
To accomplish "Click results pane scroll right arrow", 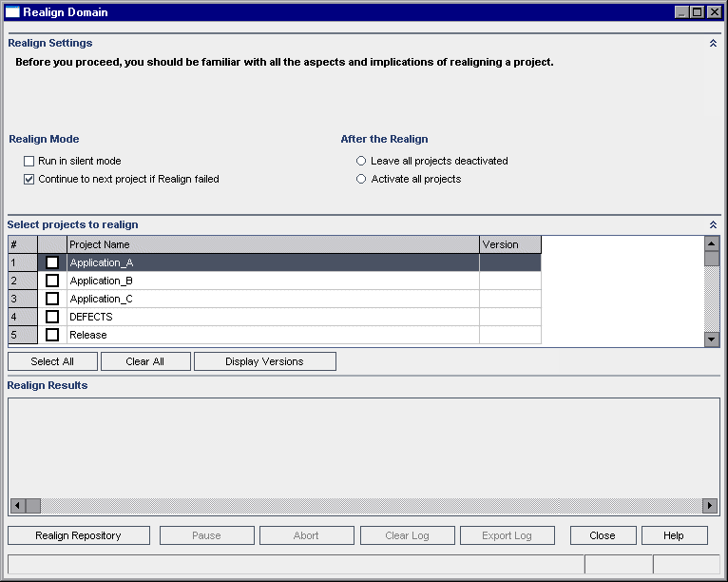I will (709, 505).
